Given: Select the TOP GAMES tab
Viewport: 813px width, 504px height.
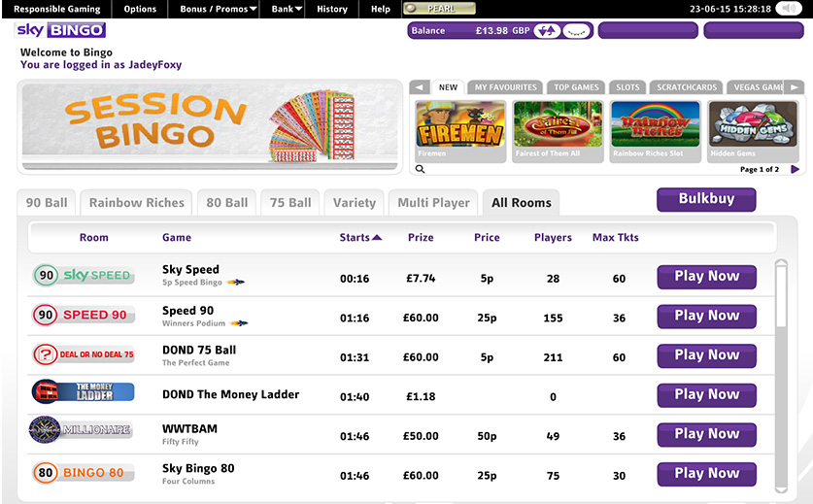Looking at the screenshot, I should point(576,87).
